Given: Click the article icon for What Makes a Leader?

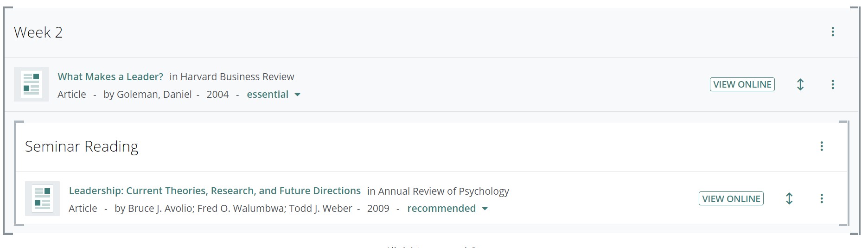Looking at the screenshot, I should click(x=31, y=84).
